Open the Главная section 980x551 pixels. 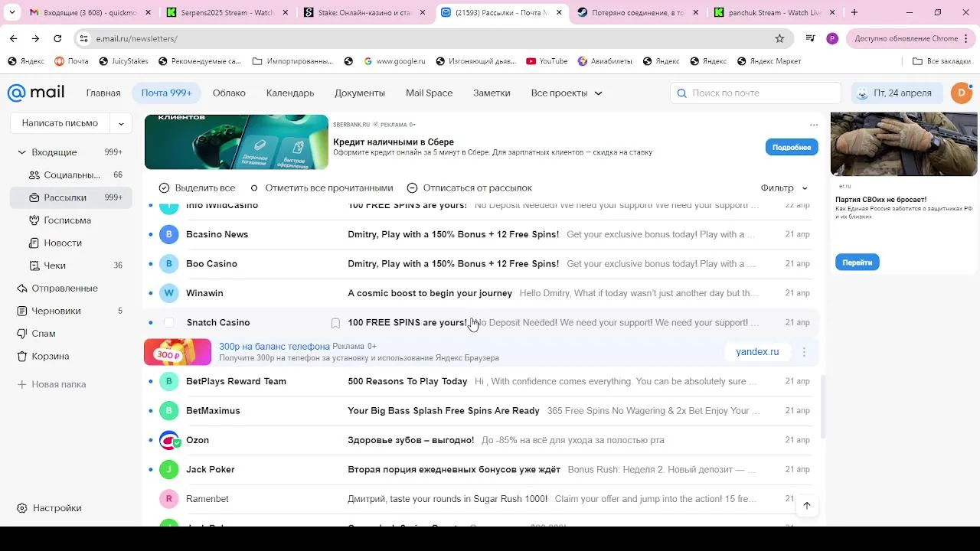pyautogui.click(x=103, y=93)
